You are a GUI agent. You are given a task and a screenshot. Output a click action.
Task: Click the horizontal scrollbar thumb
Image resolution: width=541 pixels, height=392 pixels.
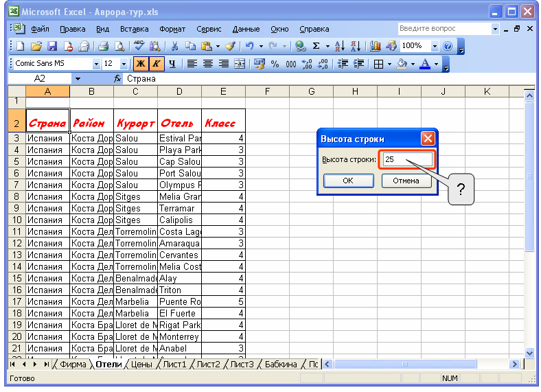click(x=405, y=364)
